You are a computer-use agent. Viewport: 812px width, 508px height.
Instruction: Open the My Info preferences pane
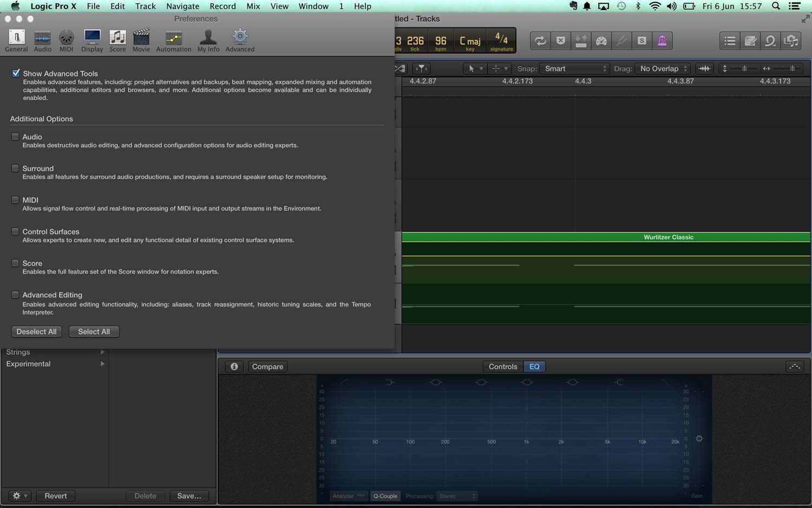tap(208, 40)
